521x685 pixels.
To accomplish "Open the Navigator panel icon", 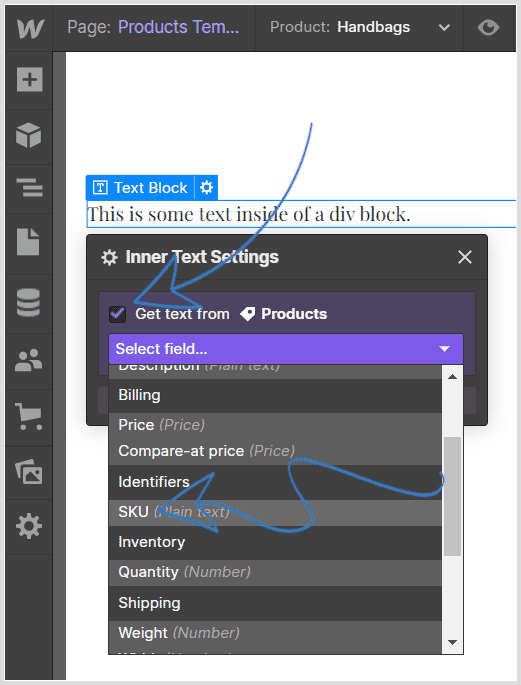I will 29,188.
